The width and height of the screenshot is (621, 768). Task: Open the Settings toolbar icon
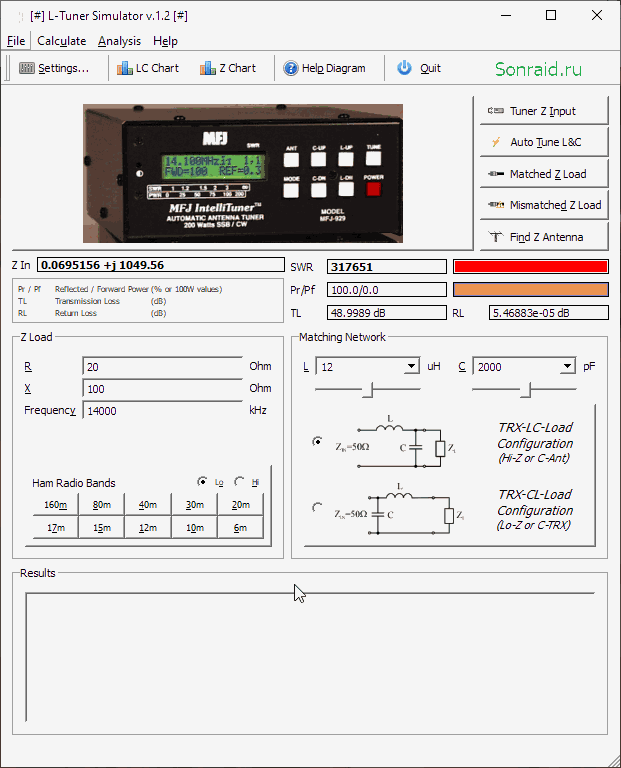pyautogui.click(x=26, y=68)
